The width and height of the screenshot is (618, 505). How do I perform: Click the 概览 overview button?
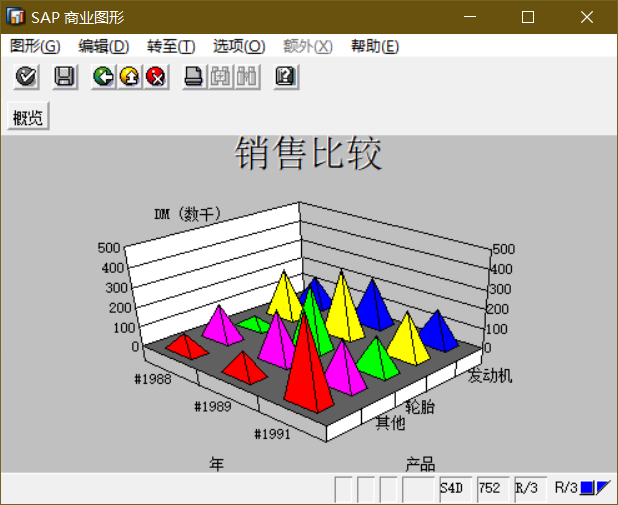coord(28,116)
